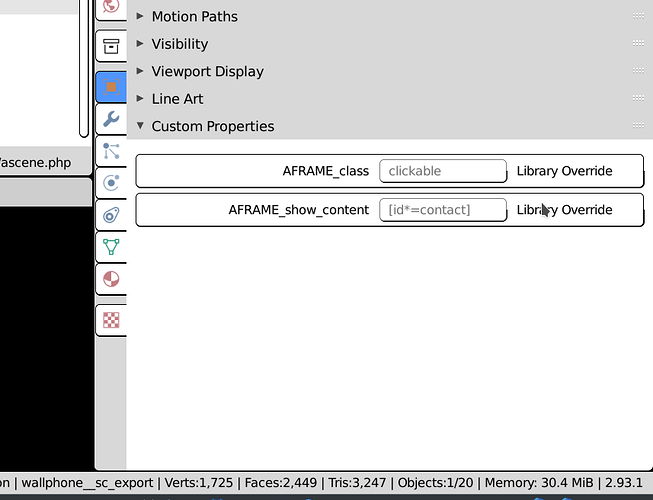The height and width of the screenshot is (500, 653).
Task: Click the Verts:1,725 status entry
Action: click(199, 483)
